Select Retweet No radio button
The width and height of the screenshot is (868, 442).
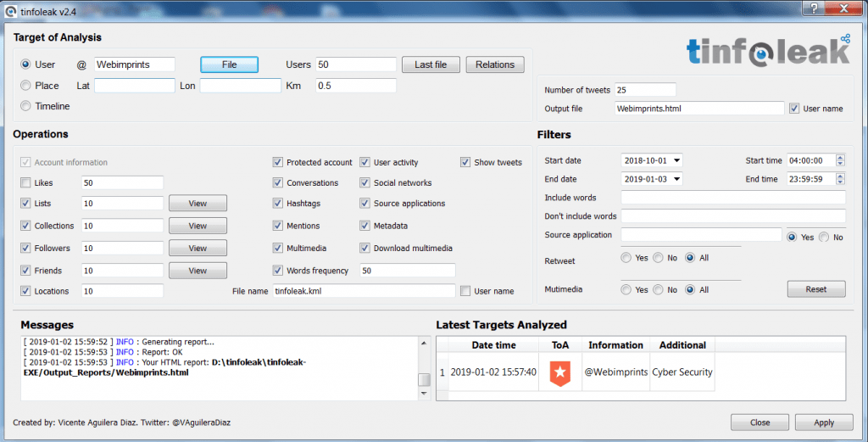pyautogui.click(x=658, y=258)
